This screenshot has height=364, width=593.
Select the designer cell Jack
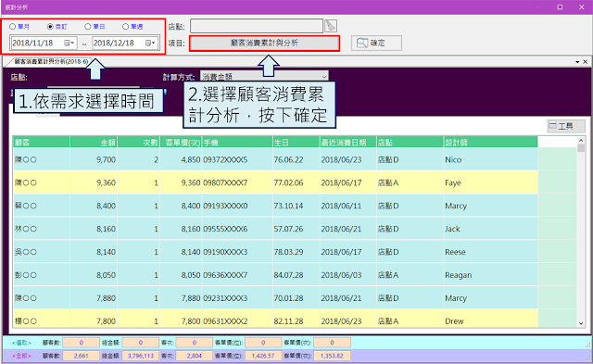click(x=490, y=229)
